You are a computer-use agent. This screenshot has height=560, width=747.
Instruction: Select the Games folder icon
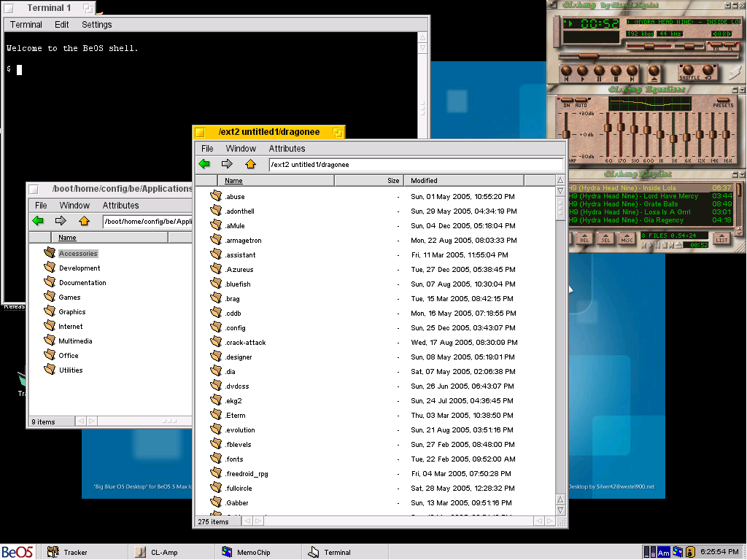(x=50, y=296)
